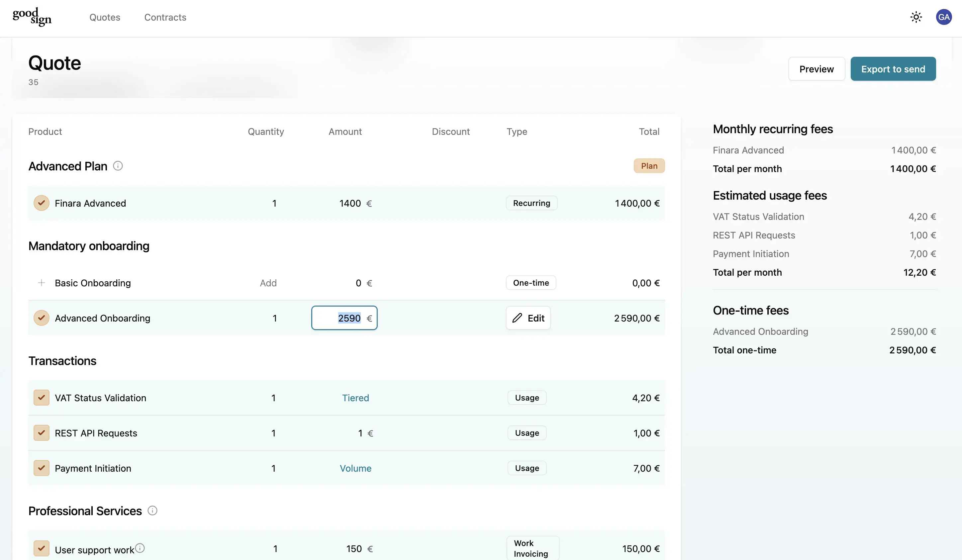
Task: Click the Mandatory onboarding section heading
Action: pyautogui.click(x=89, y=246)
